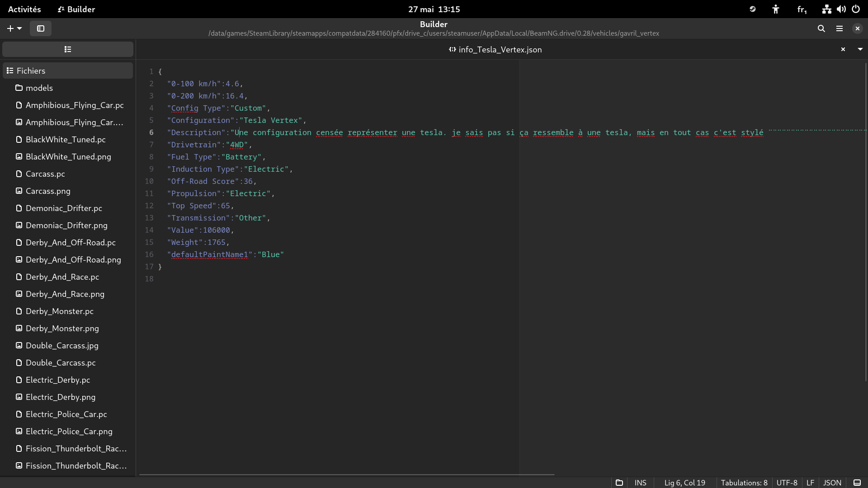Viewport: 868px width, 488px height.
Task: Click the search magnifier icon in the header
Action: coord(821,28)
